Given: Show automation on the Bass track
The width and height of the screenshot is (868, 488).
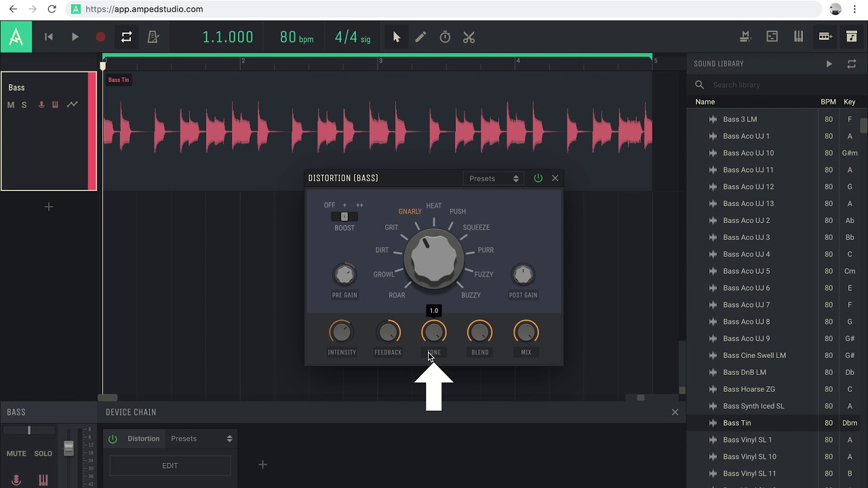Looking at the screenshot, I should pyautogui.click(x=72, y=105).
